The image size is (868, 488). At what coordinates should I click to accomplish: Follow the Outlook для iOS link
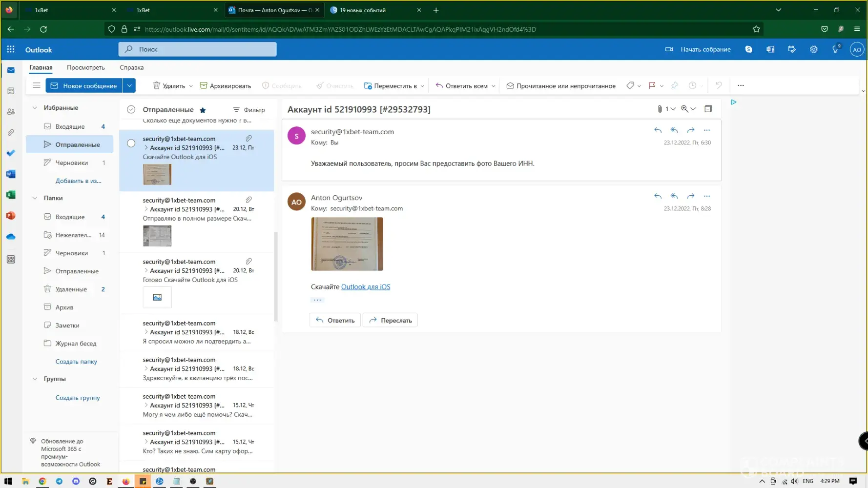365,287
